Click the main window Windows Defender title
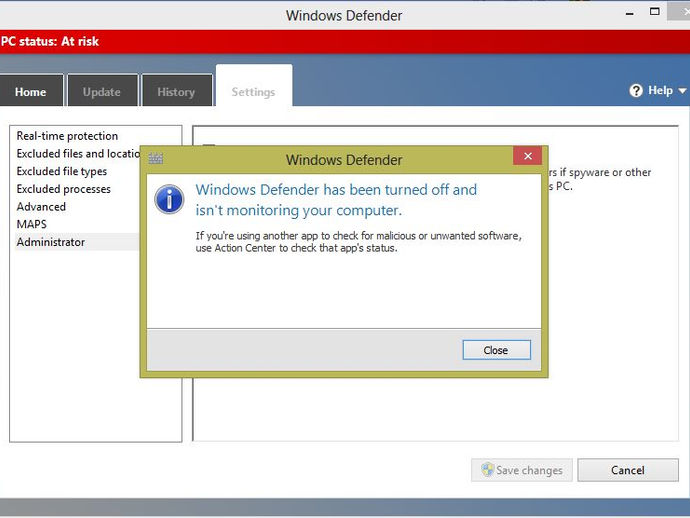 pyautogui.click(x=344, y=15)
